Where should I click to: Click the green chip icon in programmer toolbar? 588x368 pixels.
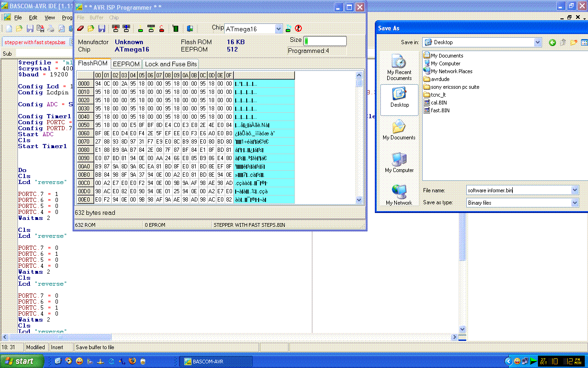175,29
